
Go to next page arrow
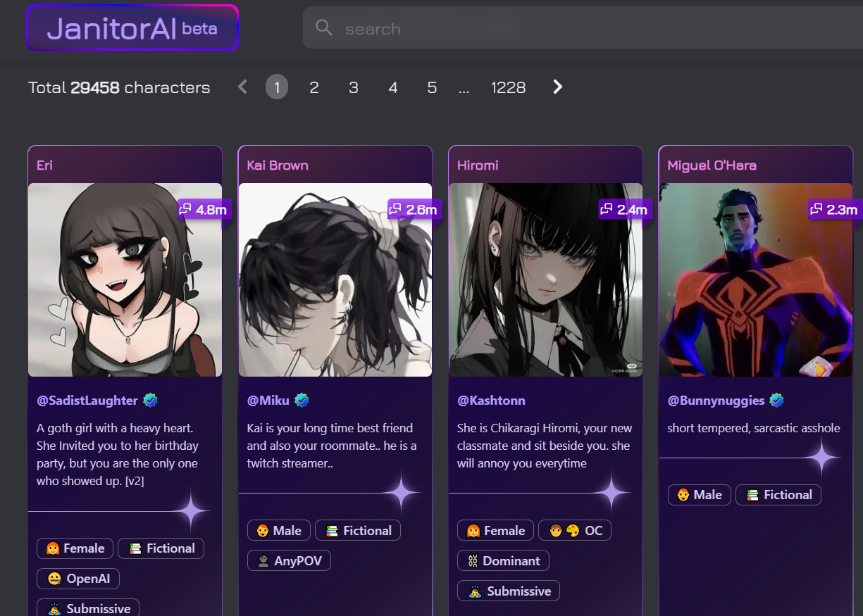coord(557,87)
